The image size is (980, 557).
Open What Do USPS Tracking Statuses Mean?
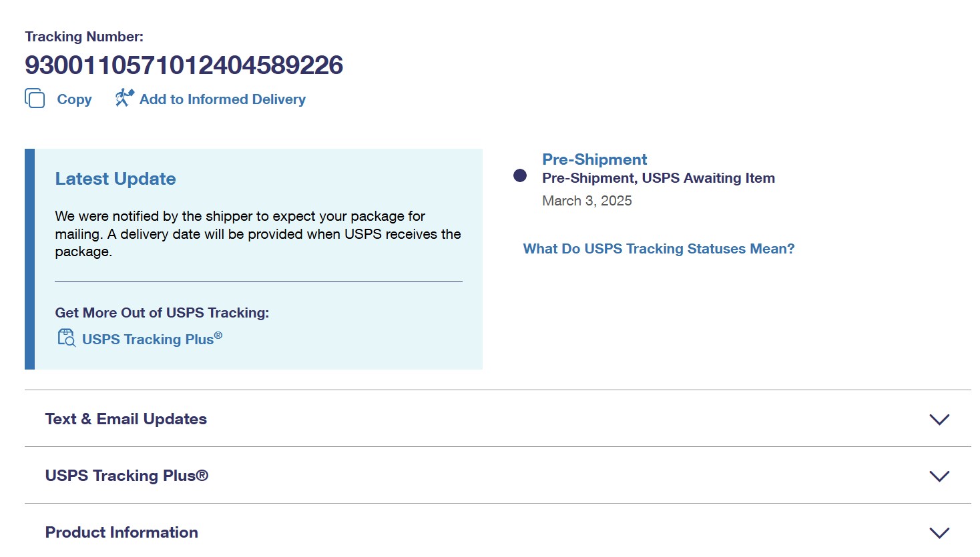[x=659, y=249]
